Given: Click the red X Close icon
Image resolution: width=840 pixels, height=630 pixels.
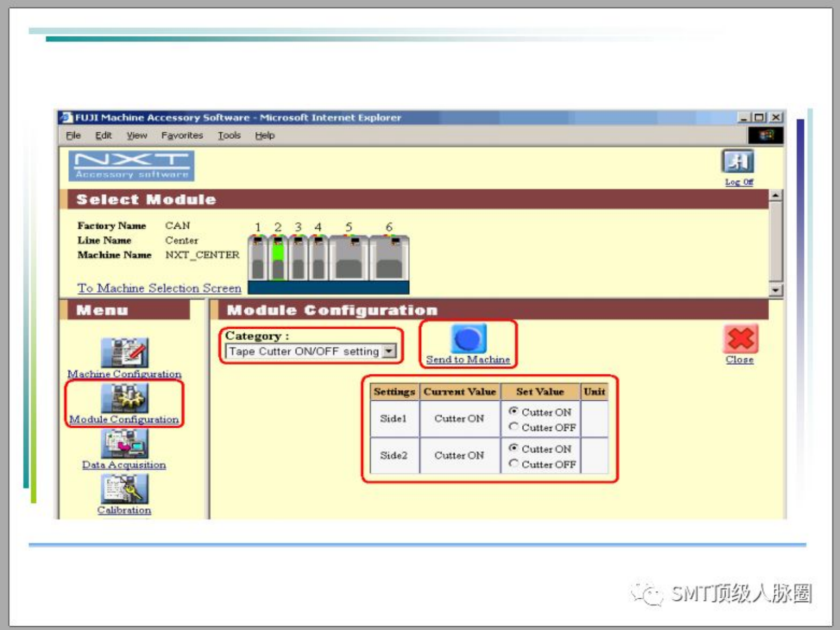Looking at the screenshot, I should point(740,339).
